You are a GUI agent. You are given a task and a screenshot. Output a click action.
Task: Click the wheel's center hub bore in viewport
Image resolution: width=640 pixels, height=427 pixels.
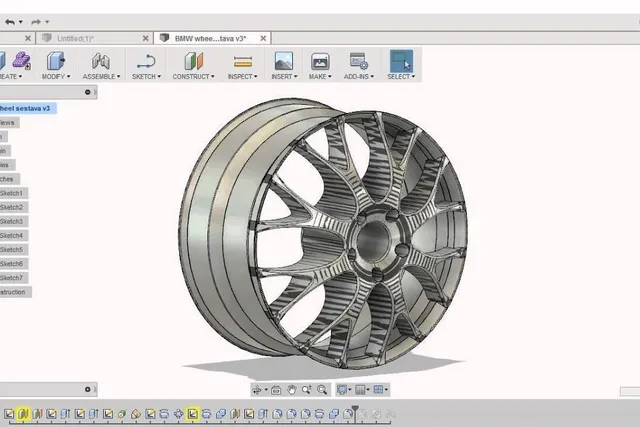[x=373, y=240]
